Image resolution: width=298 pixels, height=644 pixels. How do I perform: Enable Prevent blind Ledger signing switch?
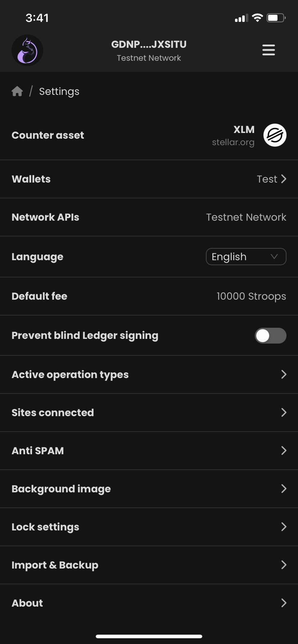point(270,336)
